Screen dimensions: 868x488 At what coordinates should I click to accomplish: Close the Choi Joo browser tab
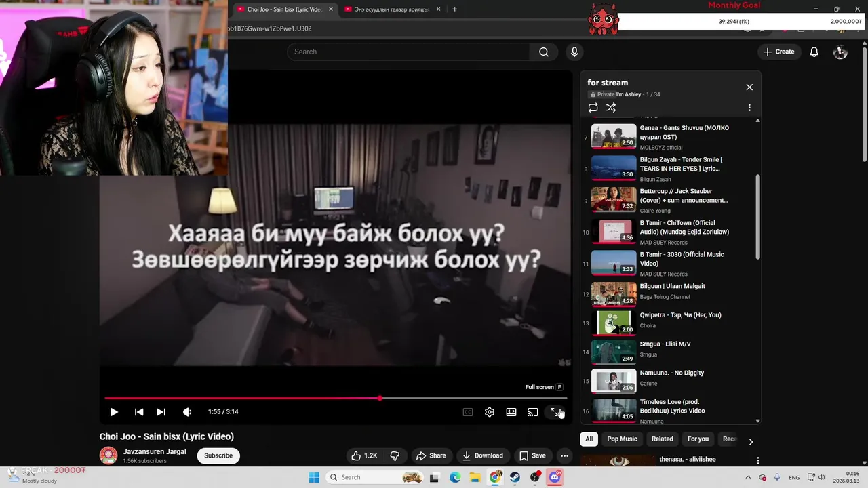point(331,9)
